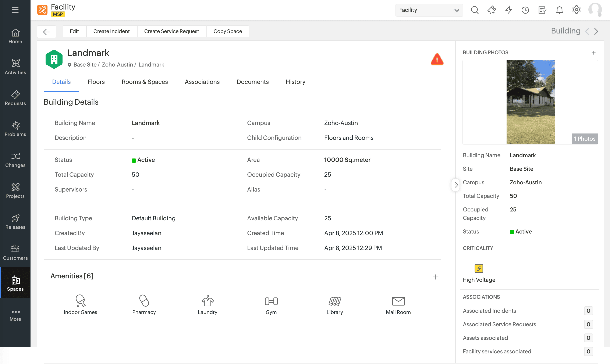The width and height of the screenshot is (610, 364).
Task: Open the building photo thumbnail
Action: click(x=530, y=102)
